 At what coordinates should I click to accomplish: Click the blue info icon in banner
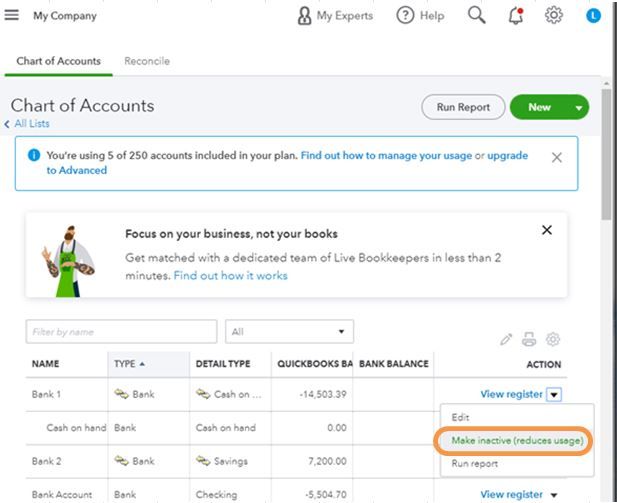(34, 155)
